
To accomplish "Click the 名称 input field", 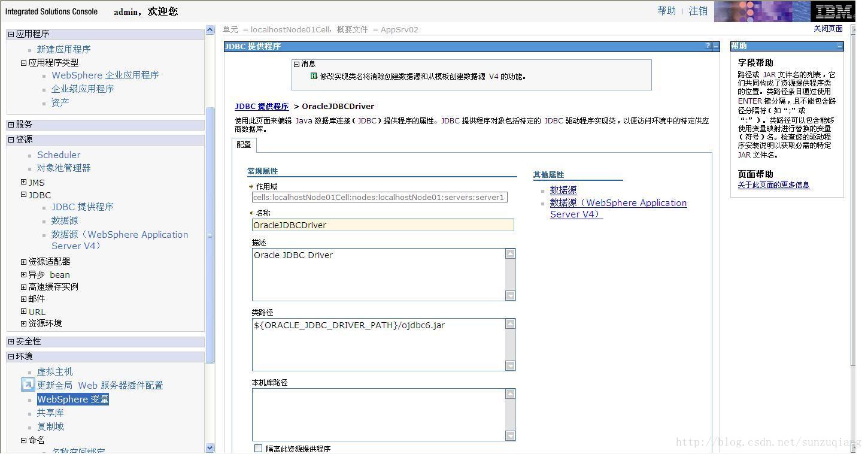I will tap(383, 225).
